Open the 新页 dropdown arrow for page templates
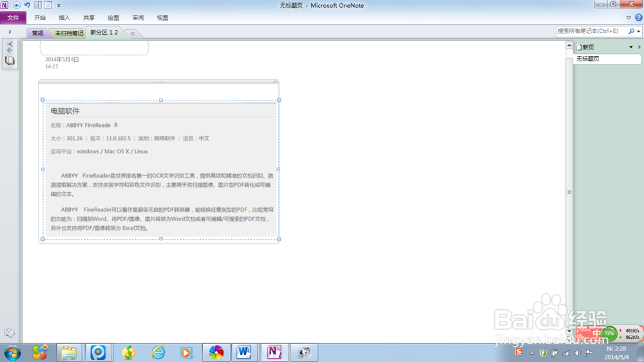This screenshot has width=644, height=362. point(631,47)
